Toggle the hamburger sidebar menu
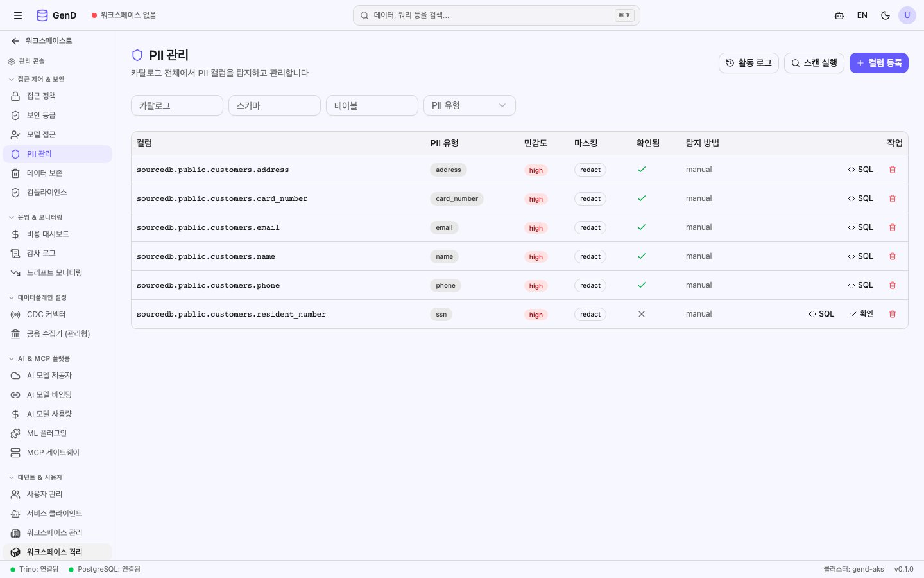The height and width of the screenshot is (578, 924). (x=18, y=15)
